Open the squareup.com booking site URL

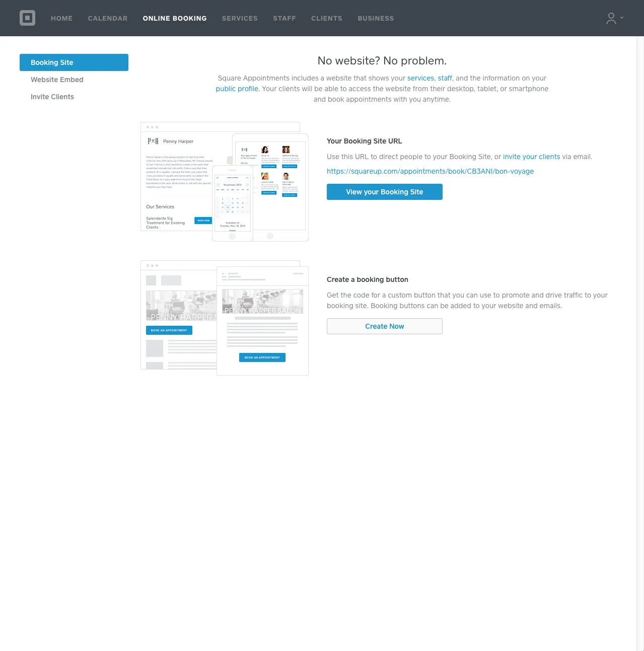tap(430, 171)
